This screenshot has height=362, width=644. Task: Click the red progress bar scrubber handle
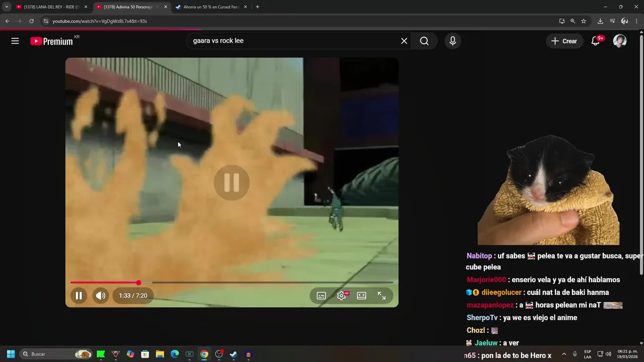[x=138, y=283]
